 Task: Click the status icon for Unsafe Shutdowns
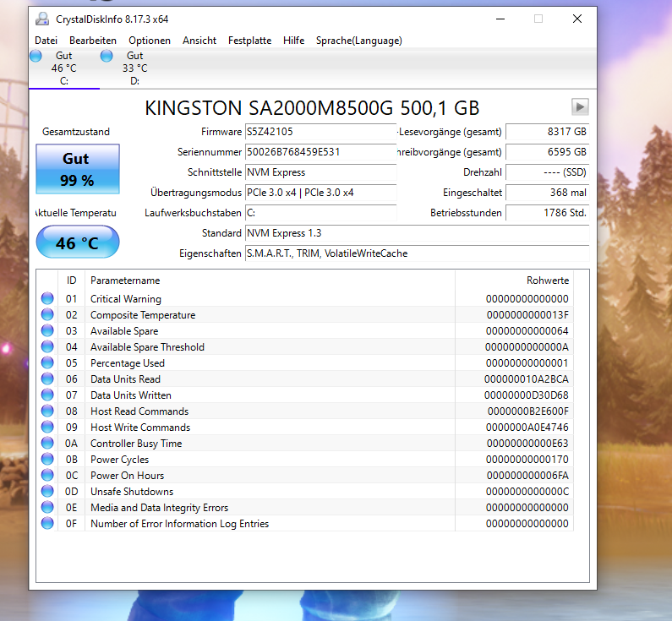[47, 491]
